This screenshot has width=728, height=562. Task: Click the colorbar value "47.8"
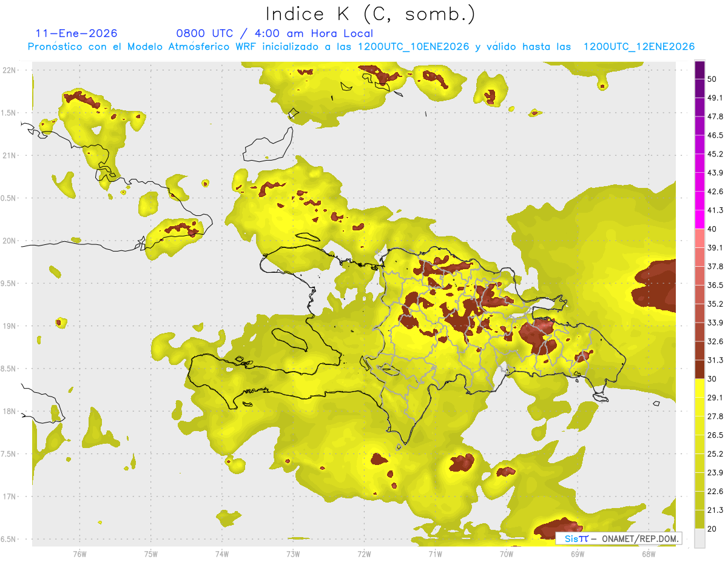[716, 116]
